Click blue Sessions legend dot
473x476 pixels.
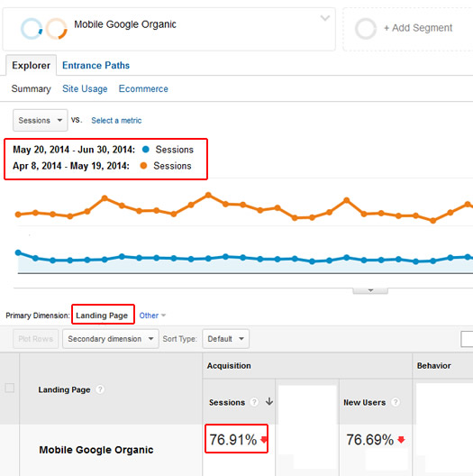(x=146, y=150)
